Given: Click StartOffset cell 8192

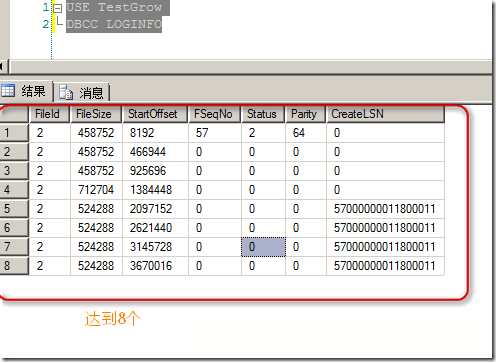Looking at the screenshot, I should (x=155, y=133).
